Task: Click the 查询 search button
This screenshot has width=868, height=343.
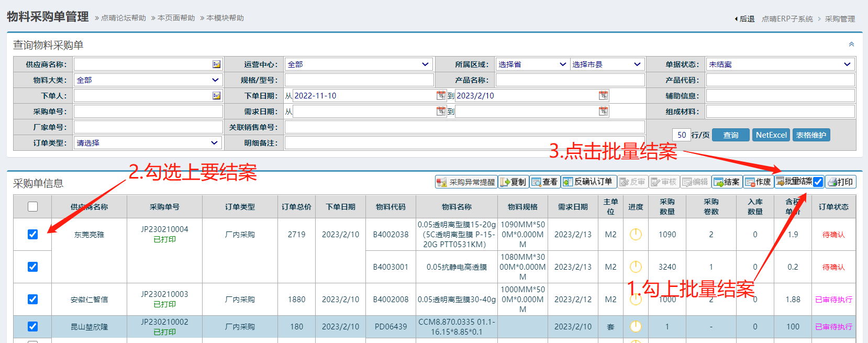Action: click(x=730, y=135)
